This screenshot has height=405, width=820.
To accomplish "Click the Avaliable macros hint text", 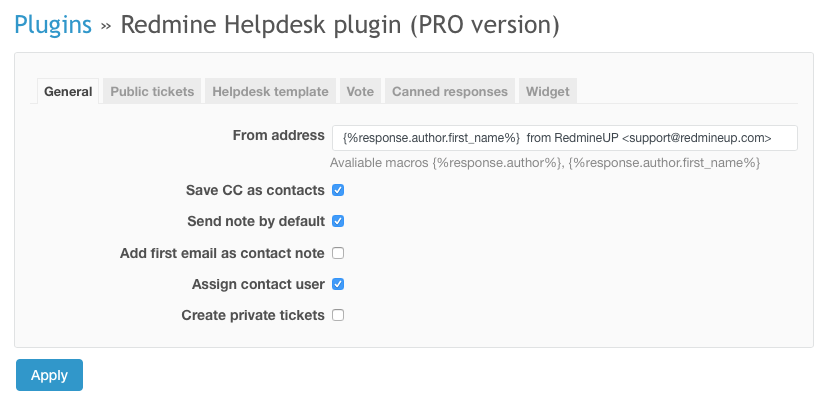I will coord(546,162).
